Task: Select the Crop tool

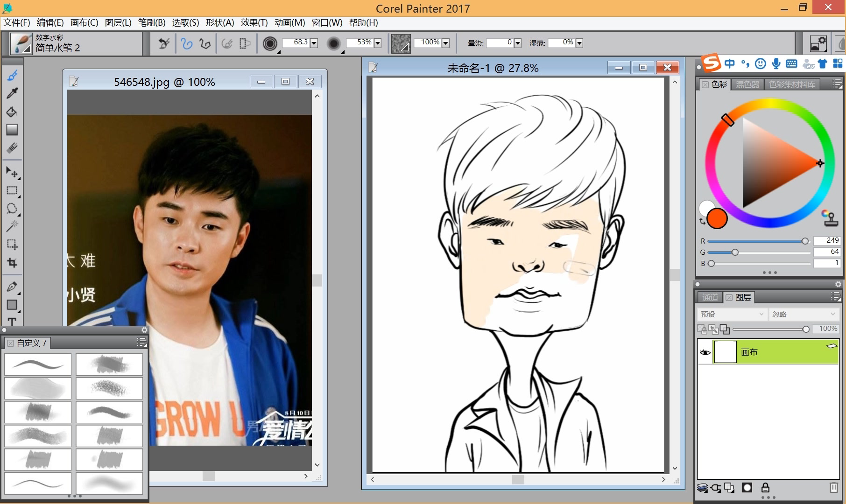Action: pos(12,263)
